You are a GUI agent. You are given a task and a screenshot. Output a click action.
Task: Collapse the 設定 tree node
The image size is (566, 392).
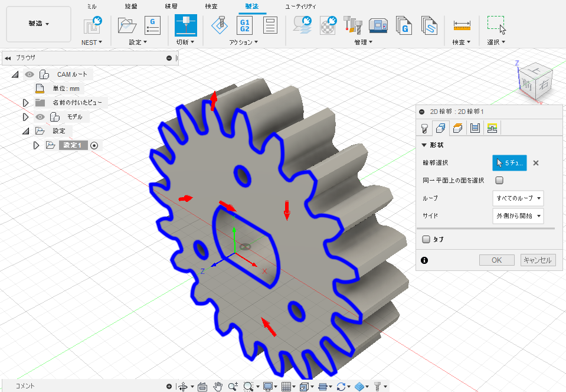coord(26,131)
